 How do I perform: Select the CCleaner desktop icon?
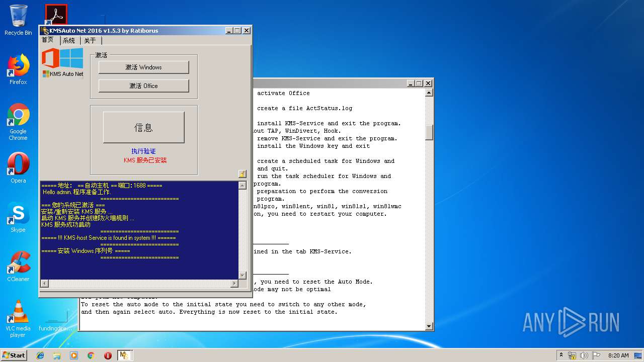(x=18, y=266)
